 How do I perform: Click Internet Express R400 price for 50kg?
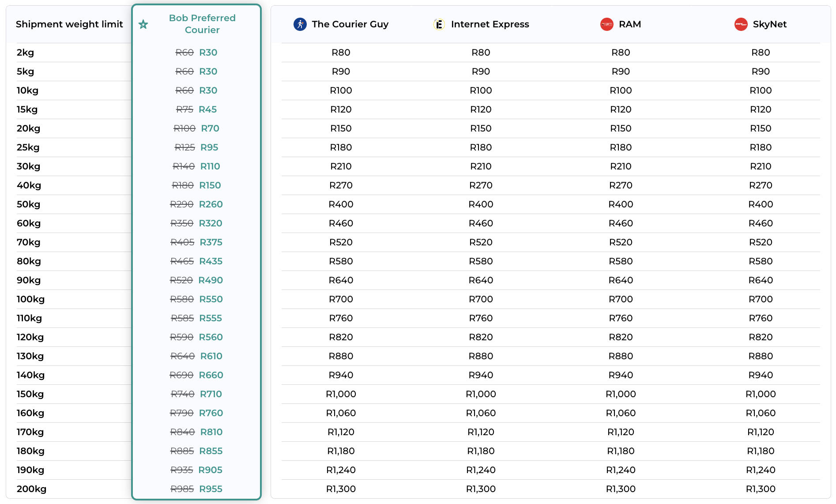click(x=481, y=204)
